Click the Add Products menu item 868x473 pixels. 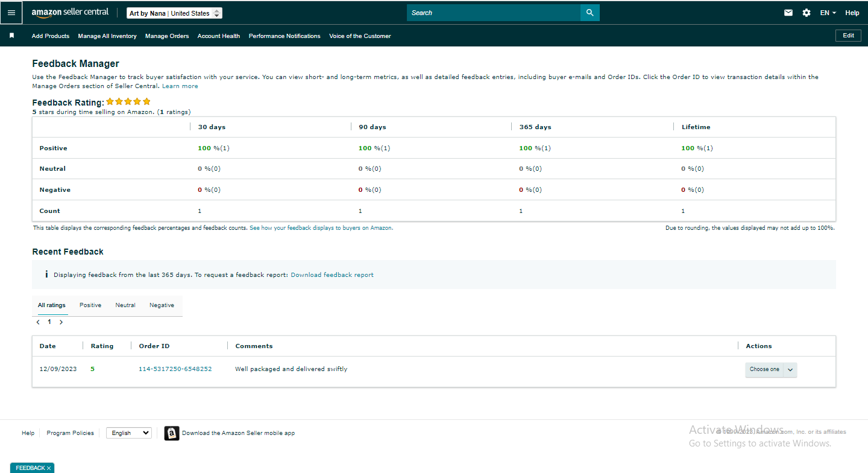pyautogui.click(x=51, y=36)
